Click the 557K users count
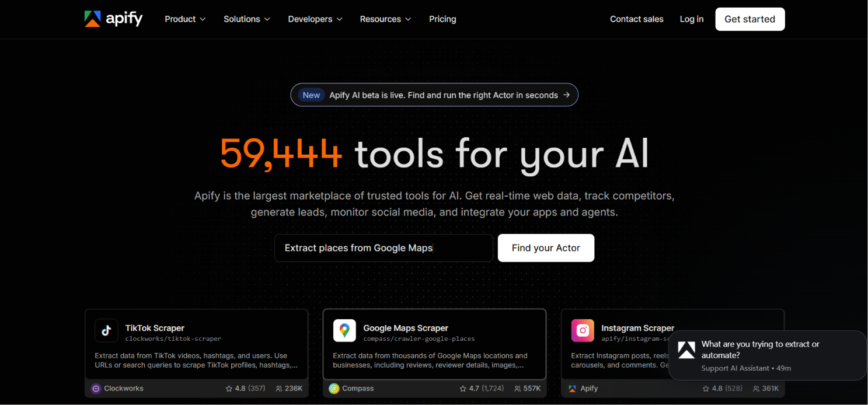Viewport: 868px width, 405px height. pyautogui.click(x=532, y=389)
